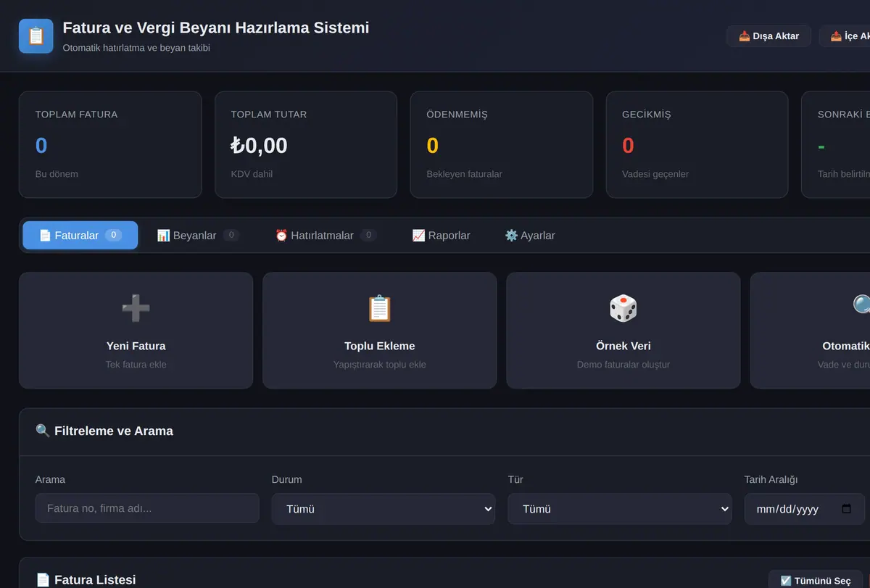Open the Durum filter dropdown
Viewport: 870px width, 588px height.
(x=384, y=509)
